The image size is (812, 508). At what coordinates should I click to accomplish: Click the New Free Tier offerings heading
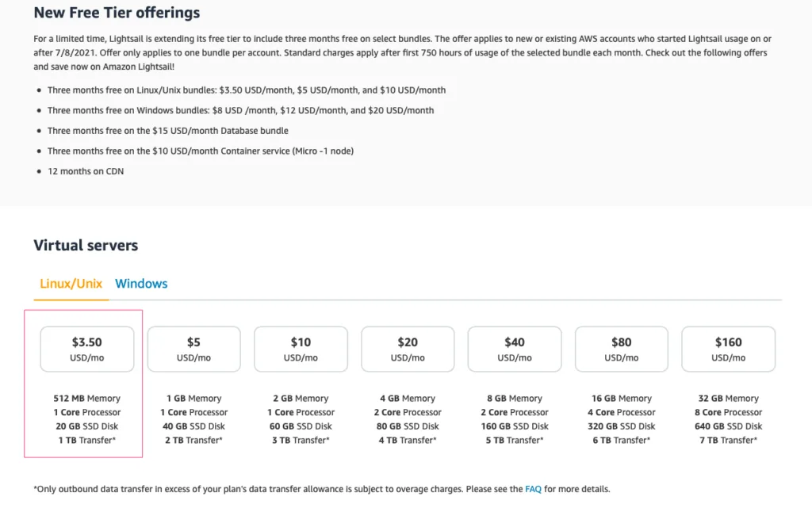(117, 13)
